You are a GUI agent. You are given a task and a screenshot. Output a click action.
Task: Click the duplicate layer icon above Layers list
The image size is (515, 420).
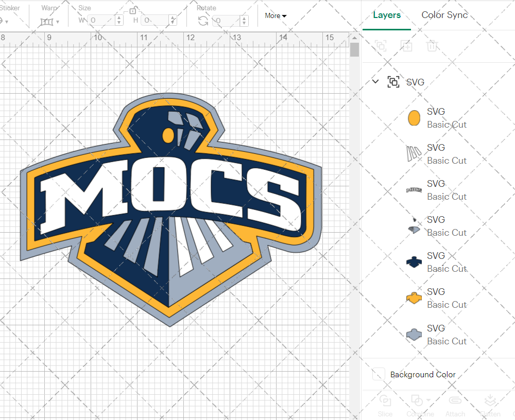(x=406, y=46)
